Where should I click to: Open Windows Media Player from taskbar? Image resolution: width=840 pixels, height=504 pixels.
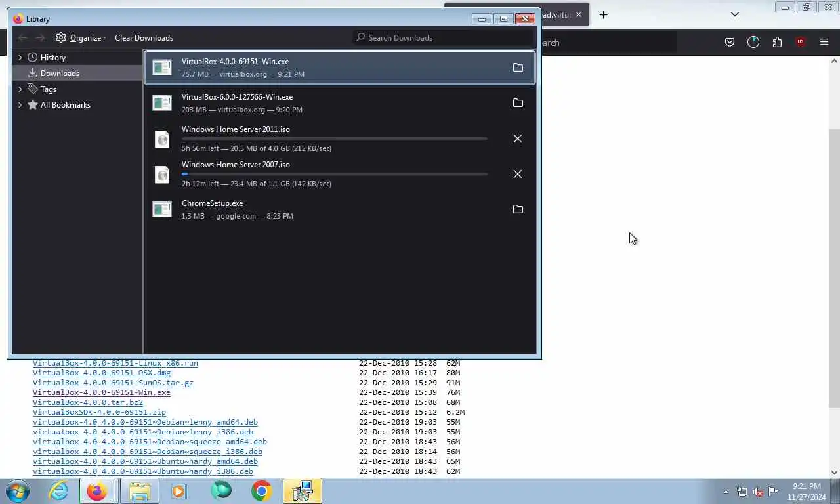click(179, 491)
